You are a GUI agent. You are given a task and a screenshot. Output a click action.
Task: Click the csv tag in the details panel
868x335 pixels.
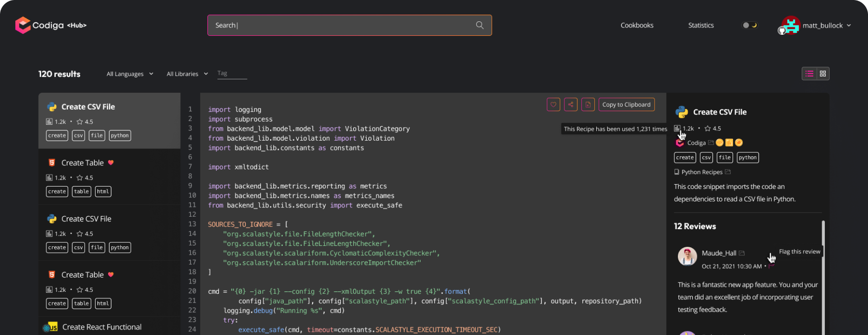coord(706,158)
